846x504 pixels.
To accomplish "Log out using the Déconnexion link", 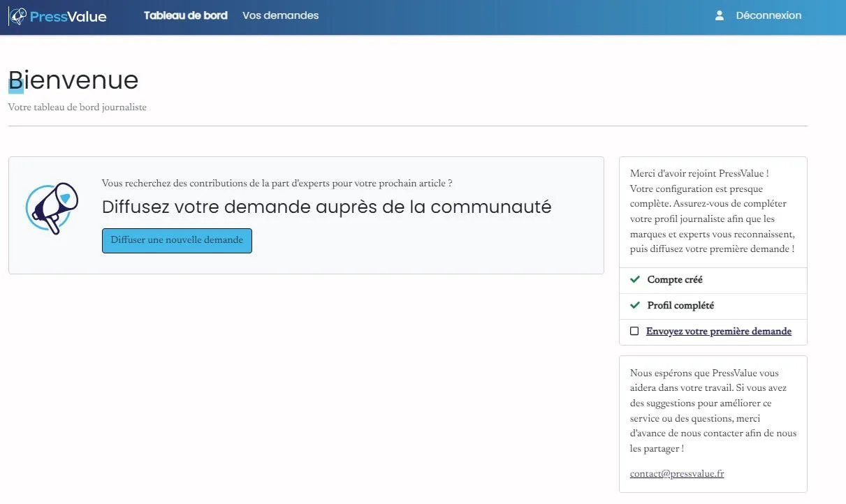I will point(768,15).
